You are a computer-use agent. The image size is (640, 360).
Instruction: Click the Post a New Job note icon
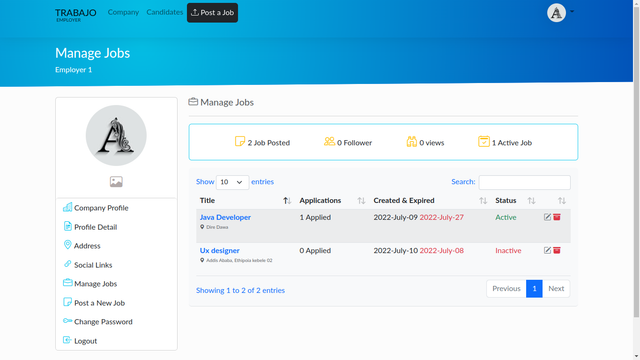67,302
